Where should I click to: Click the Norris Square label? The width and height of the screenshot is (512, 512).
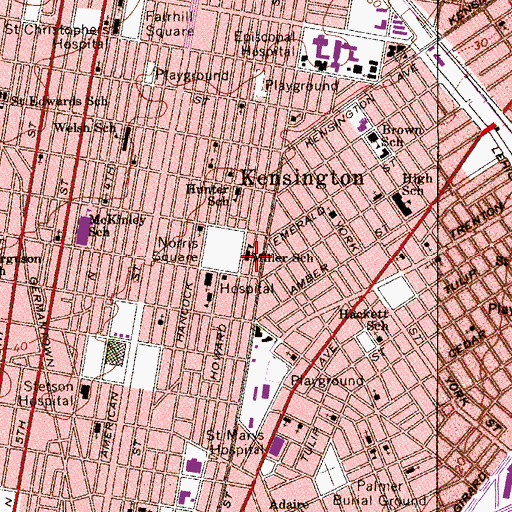[x=175, y=250]
